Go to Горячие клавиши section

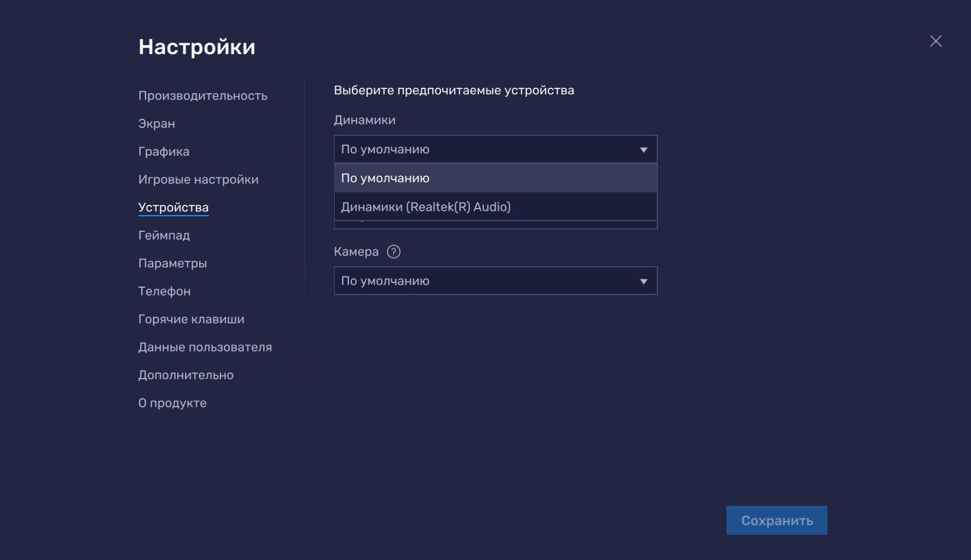[x=191, y=319]
